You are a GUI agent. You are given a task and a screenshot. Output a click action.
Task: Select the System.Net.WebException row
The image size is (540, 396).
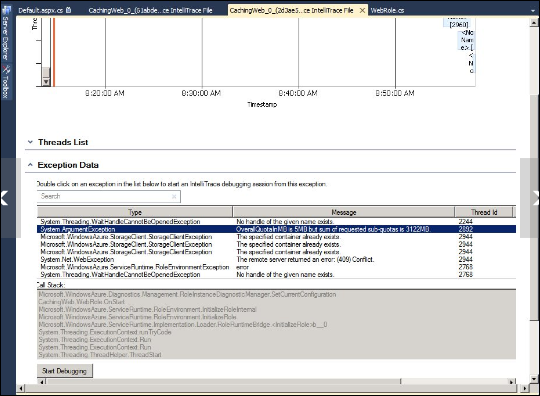point(276,259)
